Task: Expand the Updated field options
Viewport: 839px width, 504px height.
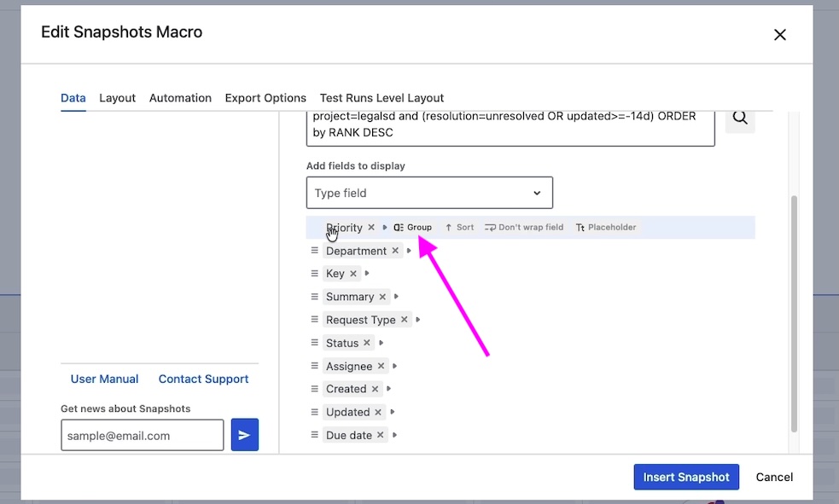Action: (393, 412)
